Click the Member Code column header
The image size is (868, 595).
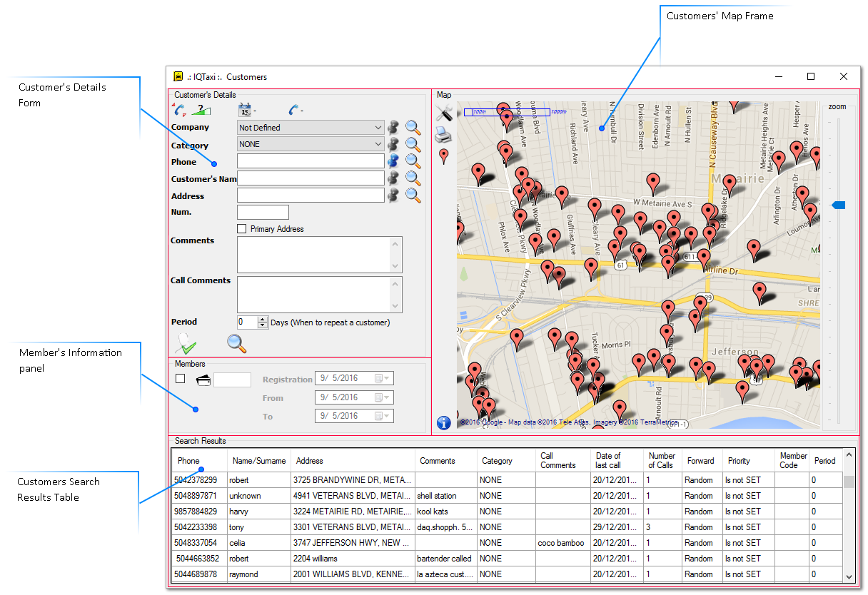tap(793, 461)
